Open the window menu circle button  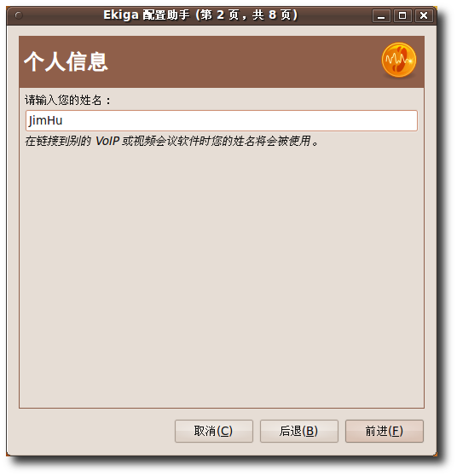point(19,15)
